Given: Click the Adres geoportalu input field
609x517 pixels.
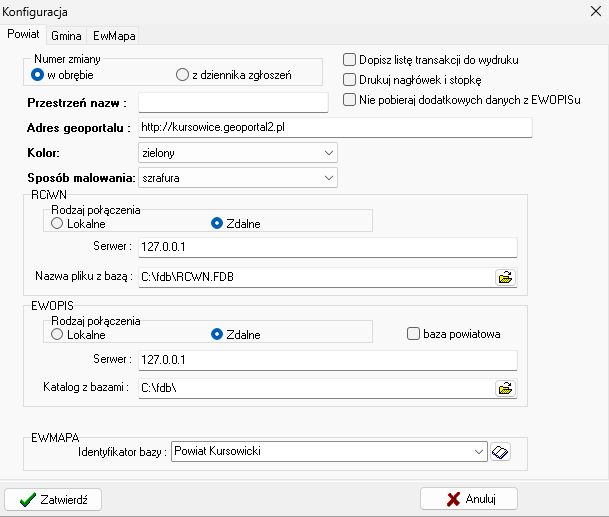Looking at the screenshot, I should coord(335,127).
